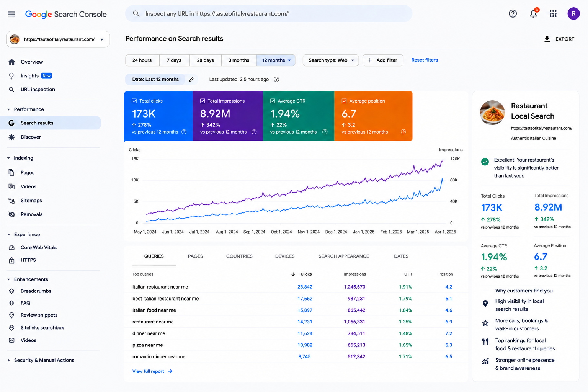
Task: Open FAQ in Enhancements
Action: tap(25, 303)
